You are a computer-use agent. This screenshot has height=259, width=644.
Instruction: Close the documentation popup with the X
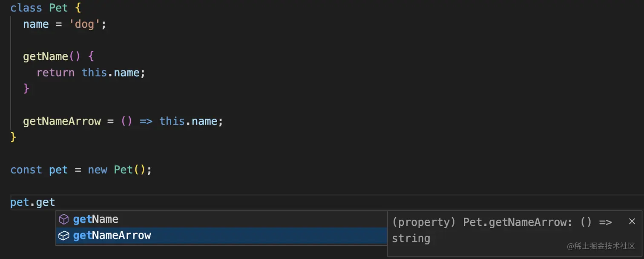pyautogui.click(x=632, y=221)
